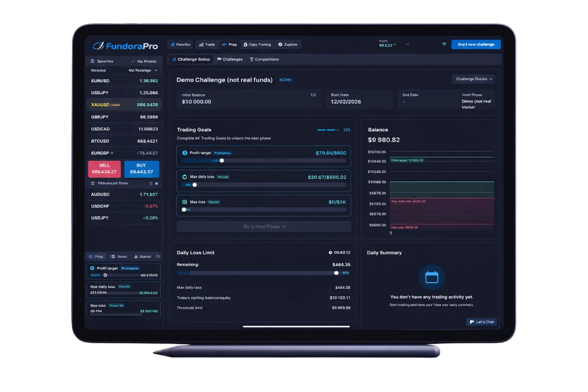Switch to the Competitions tab
Screen dimensions: 588x392
tap(264, 59)
